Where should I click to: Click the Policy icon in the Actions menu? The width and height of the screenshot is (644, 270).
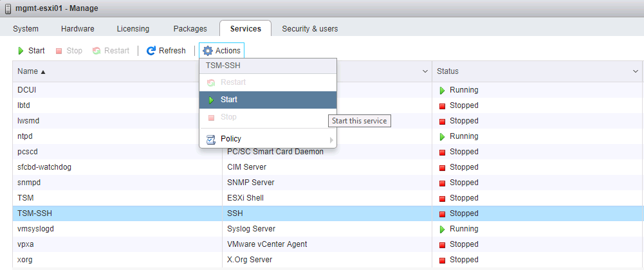click(210, 139)
